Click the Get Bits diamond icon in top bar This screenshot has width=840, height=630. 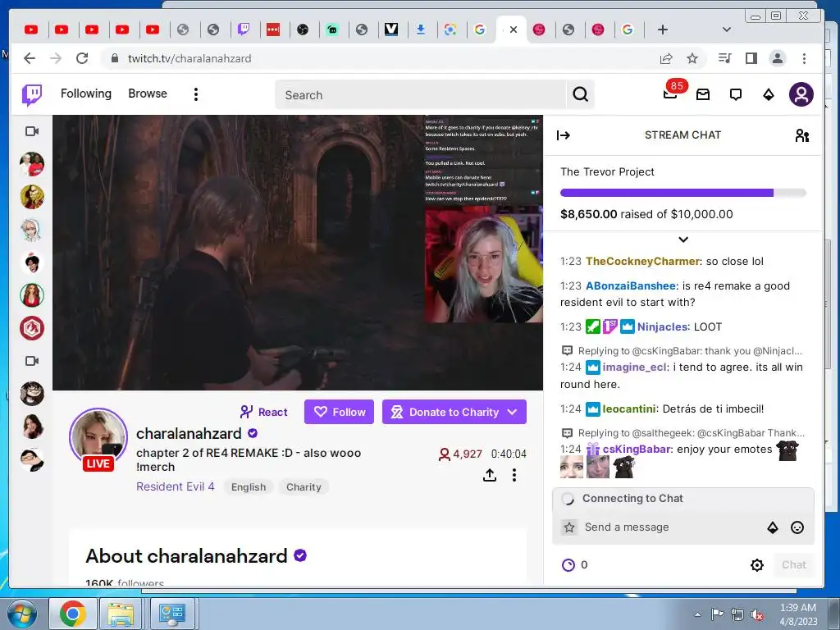[768, 95]
